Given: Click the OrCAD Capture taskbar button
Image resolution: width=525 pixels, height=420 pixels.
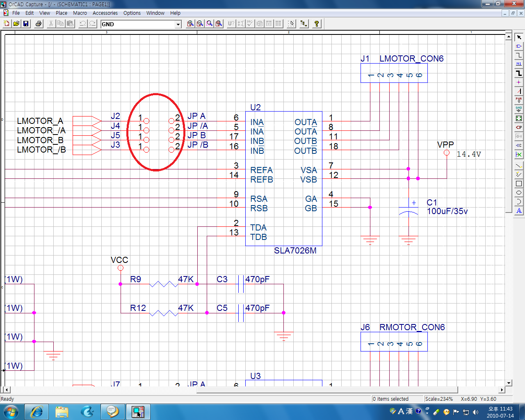Looking at the screenshot, I should (138, 411).
